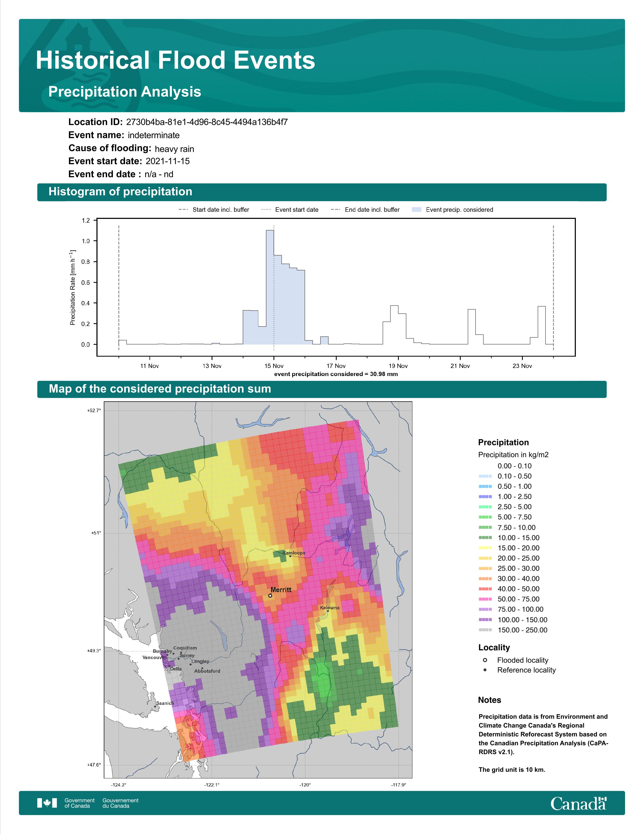Viewport: 644px width, 834px height.
Task: Click the 15 Nov tick label on histogram
Action: 274,366
